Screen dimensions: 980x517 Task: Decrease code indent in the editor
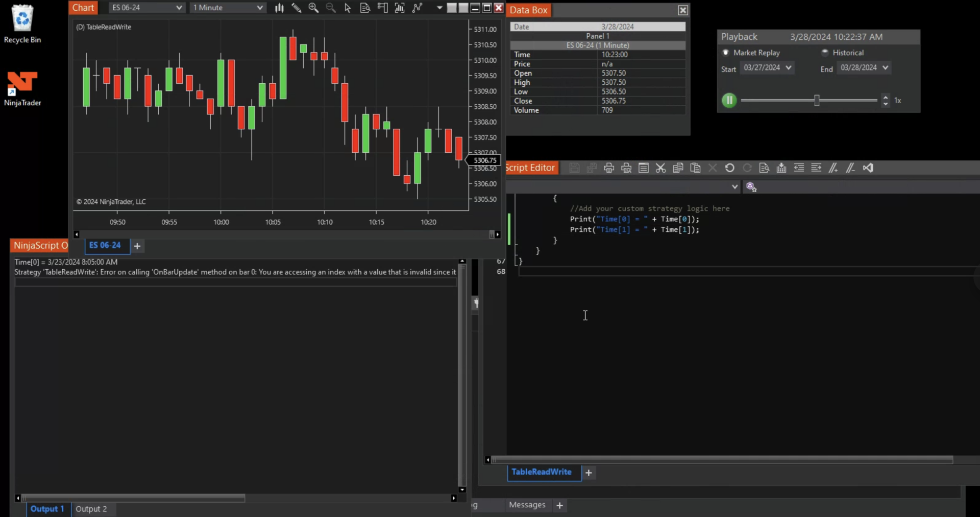[799, 168]
